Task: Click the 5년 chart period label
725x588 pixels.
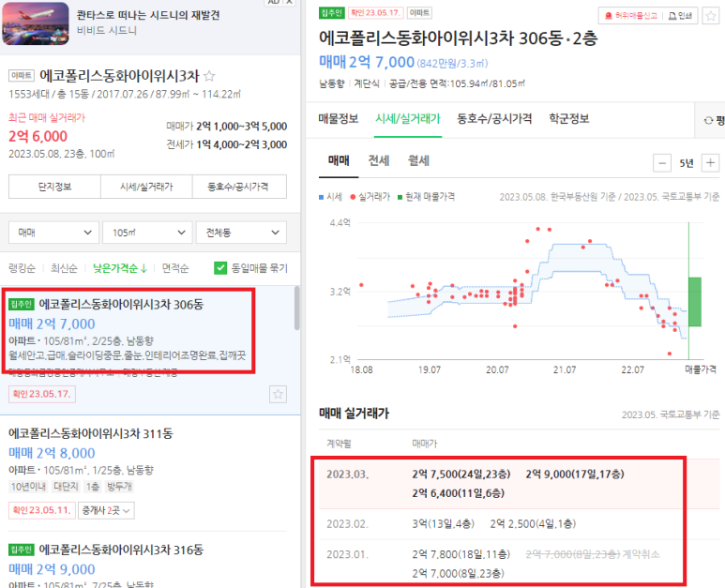Action: pyautogui.click(x=687, y=163)
